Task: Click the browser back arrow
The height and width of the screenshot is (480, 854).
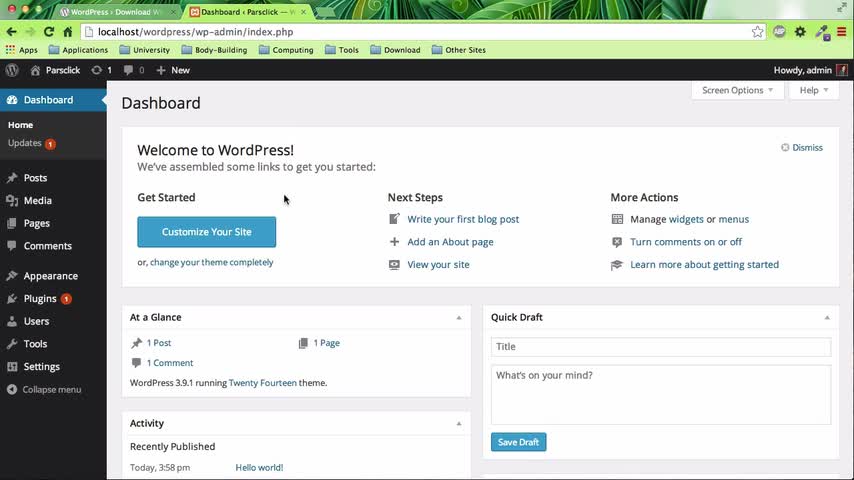Action: (11, 32)
